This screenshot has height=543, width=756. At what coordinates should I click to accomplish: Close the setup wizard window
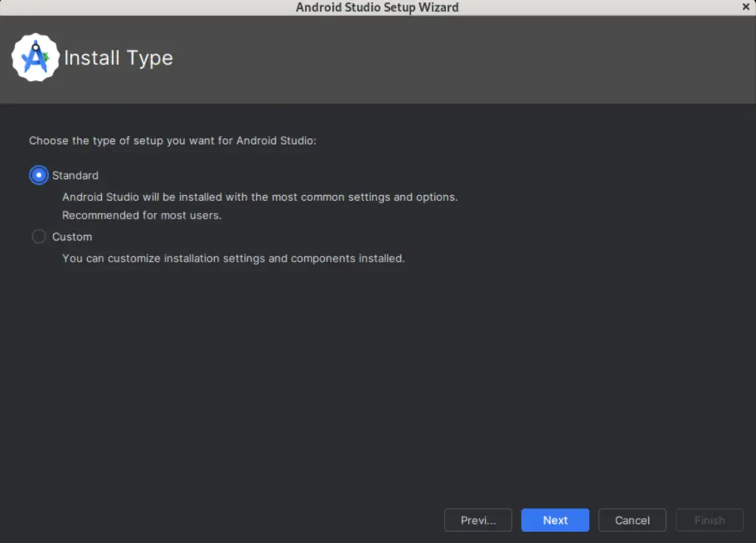coord(745,7)
